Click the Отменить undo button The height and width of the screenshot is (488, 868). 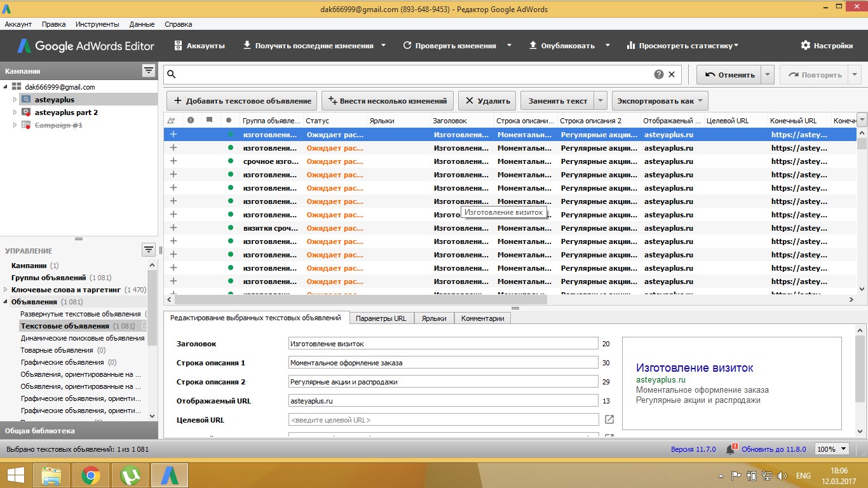pyautogui.click(x=729, y=74)
